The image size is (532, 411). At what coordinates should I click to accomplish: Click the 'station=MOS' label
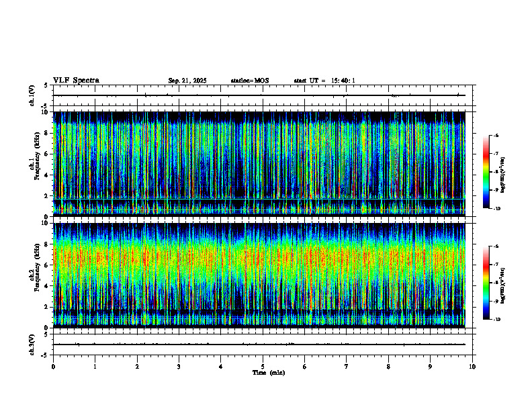pos(250,81)
